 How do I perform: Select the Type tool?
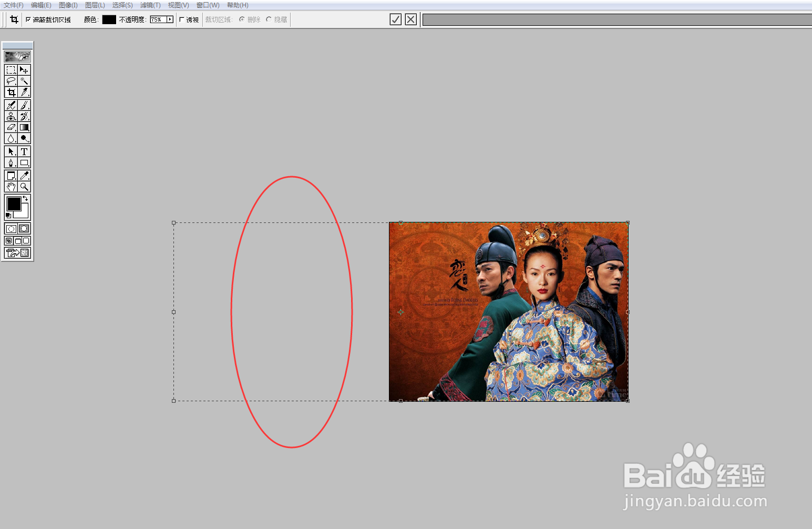(24, 151)
